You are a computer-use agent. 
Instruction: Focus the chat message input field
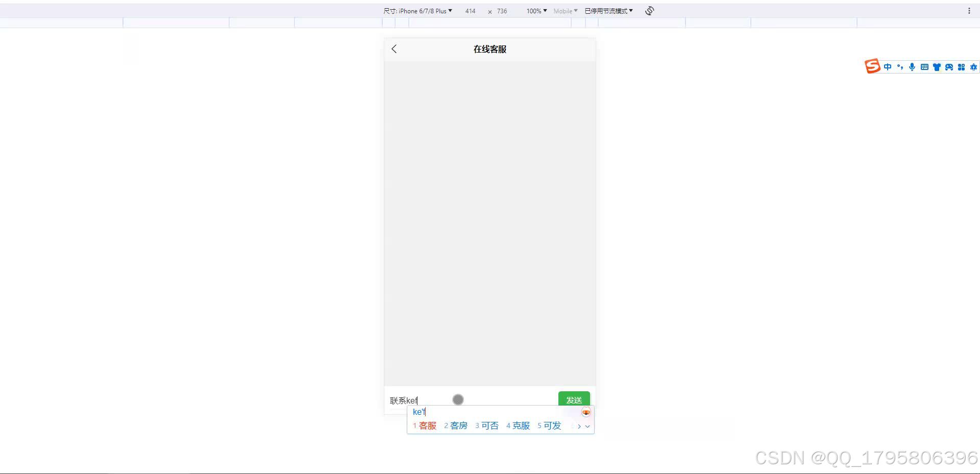click(471, 400)
